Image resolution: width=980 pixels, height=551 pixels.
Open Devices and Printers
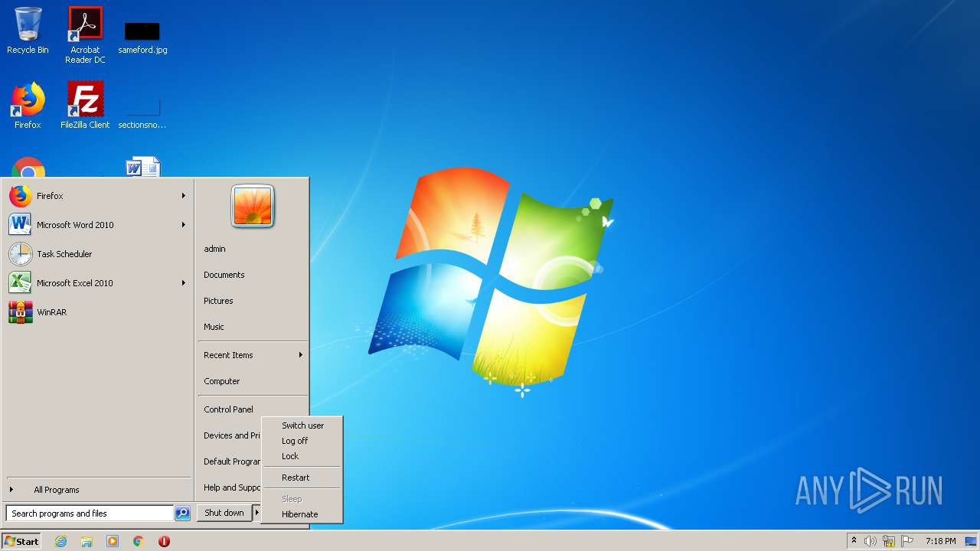pos(230,435)
